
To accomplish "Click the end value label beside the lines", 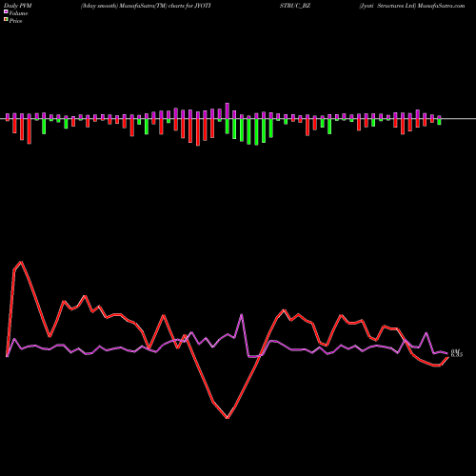I will coord(457,353).
